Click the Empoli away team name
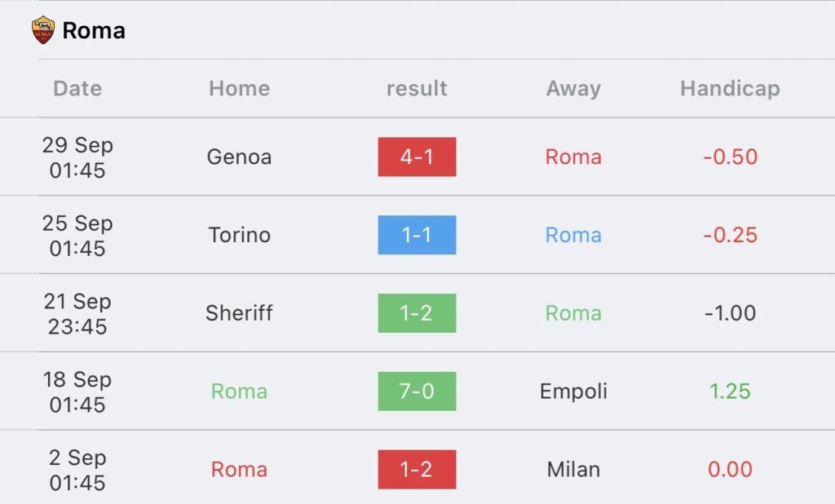 tap(573, 391)
